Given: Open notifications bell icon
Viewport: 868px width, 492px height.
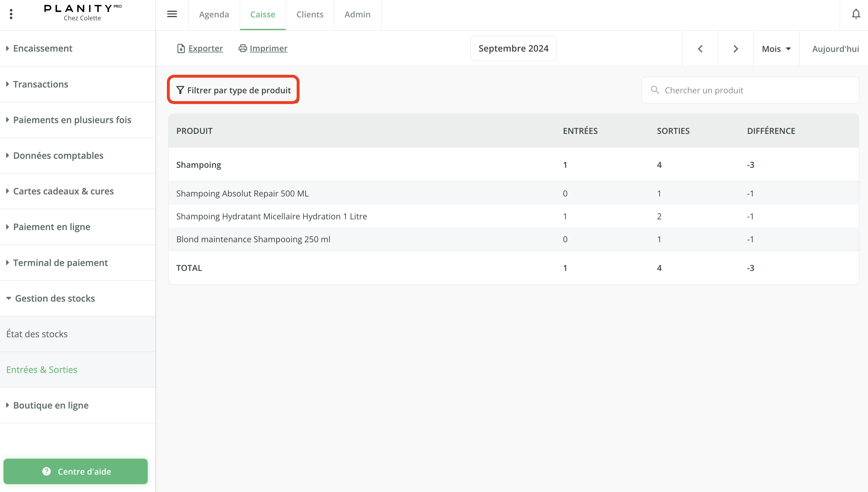Looking at the screenshot, I should [x=856, y=14].
